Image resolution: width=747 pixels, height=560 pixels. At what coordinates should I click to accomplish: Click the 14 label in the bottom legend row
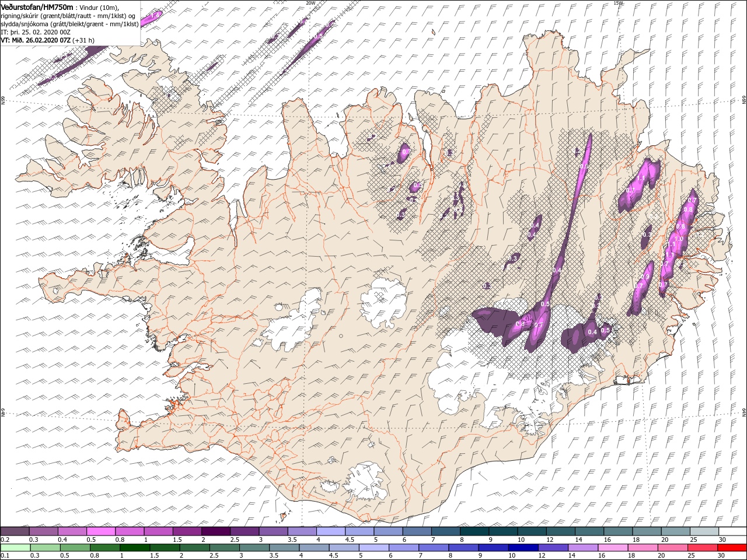(x=571, y=556)
